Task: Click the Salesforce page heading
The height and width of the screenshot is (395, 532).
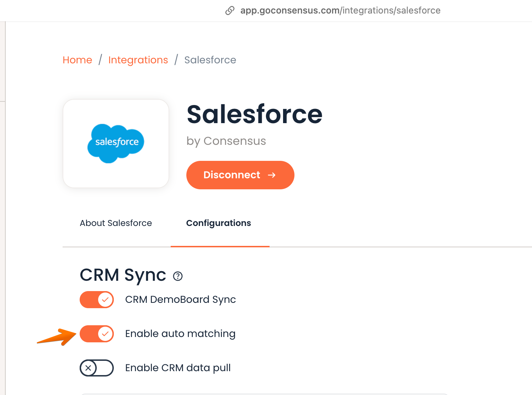Action: (x=255, y=114)
